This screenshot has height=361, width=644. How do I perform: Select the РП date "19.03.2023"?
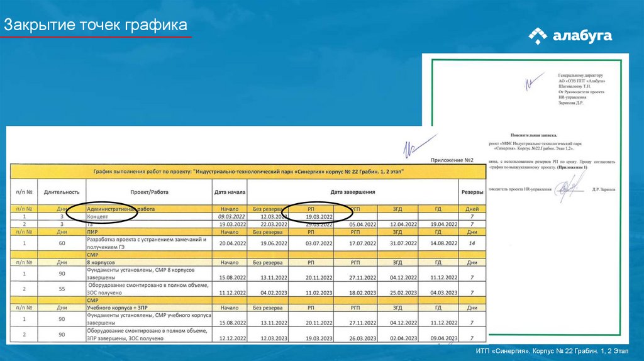[x=319, y=338]
